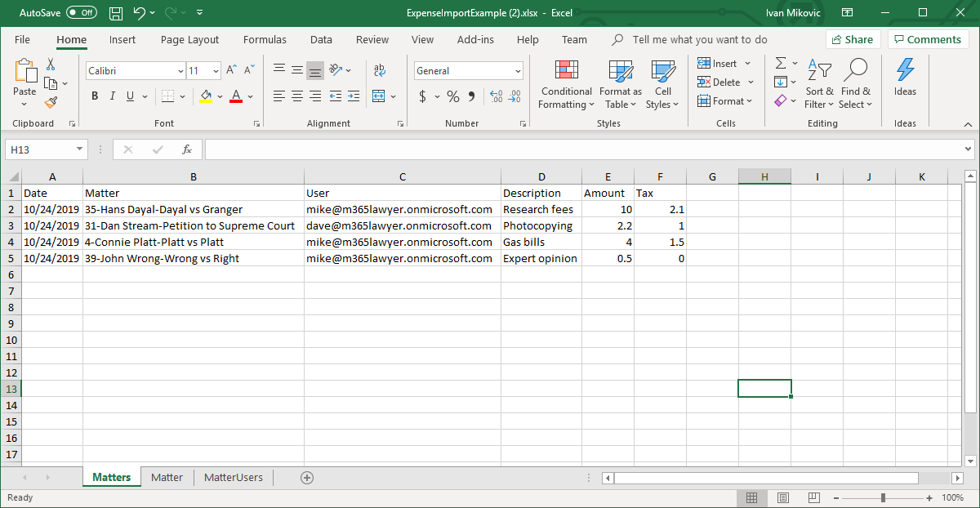980x508 pixels.
Task: Click the Sort & Filter icon
Action: pos(818,84)
